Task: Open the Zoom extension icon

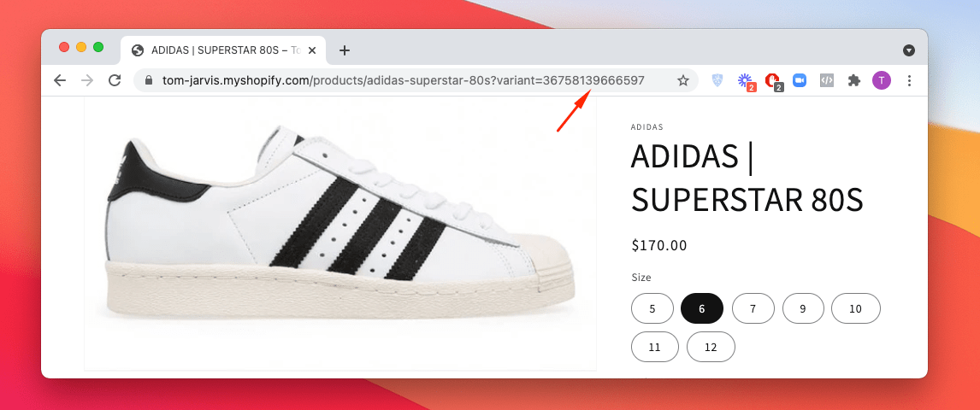Action: click(x=800, y=80)
